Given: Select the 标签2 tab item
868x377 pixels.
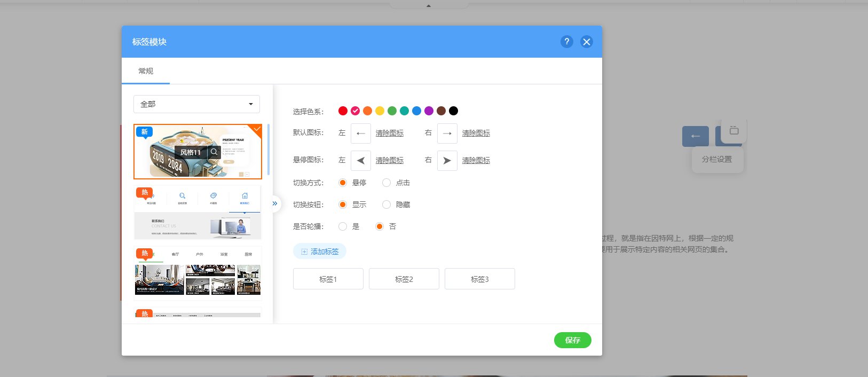Looking at the screenshot, I should point(404,279).
